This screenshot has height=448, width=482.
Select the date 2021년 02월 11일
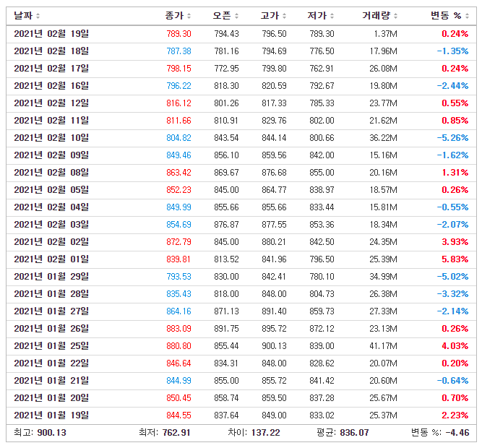(51, 120)
